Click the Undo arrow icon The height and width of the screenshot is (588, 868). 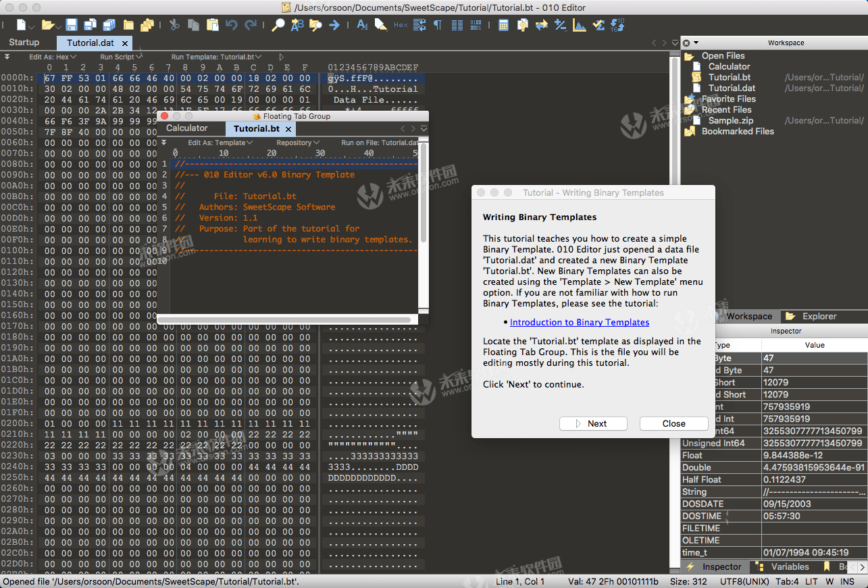232,25
